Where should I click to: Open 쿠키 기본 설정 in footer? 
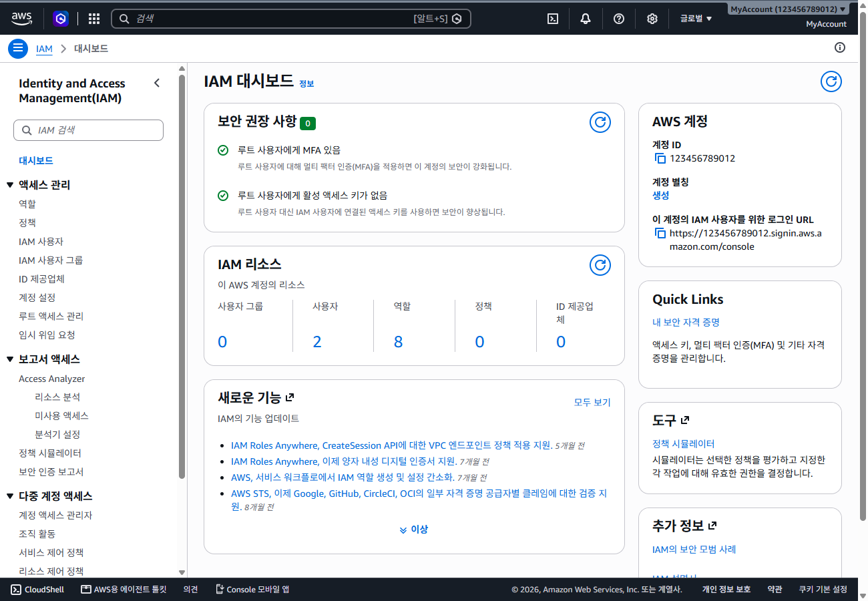(x=823, y=590)
